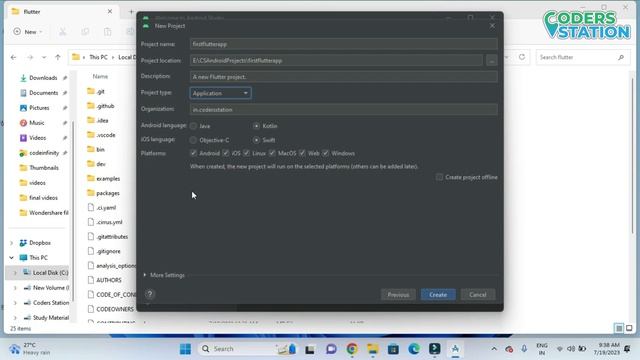Select Objective-C as iOS language
This screenshot has width=640, height=360.
tap(193, 140)
